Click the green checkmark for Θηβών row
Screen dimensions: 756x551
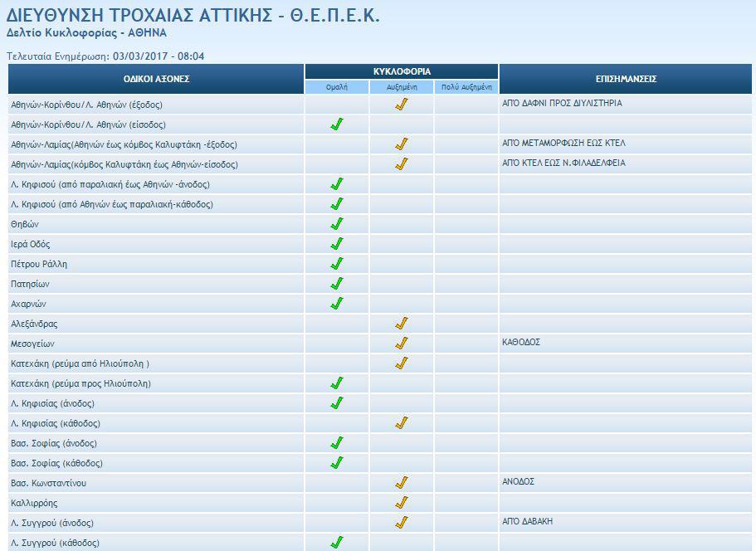coord(337,224)
